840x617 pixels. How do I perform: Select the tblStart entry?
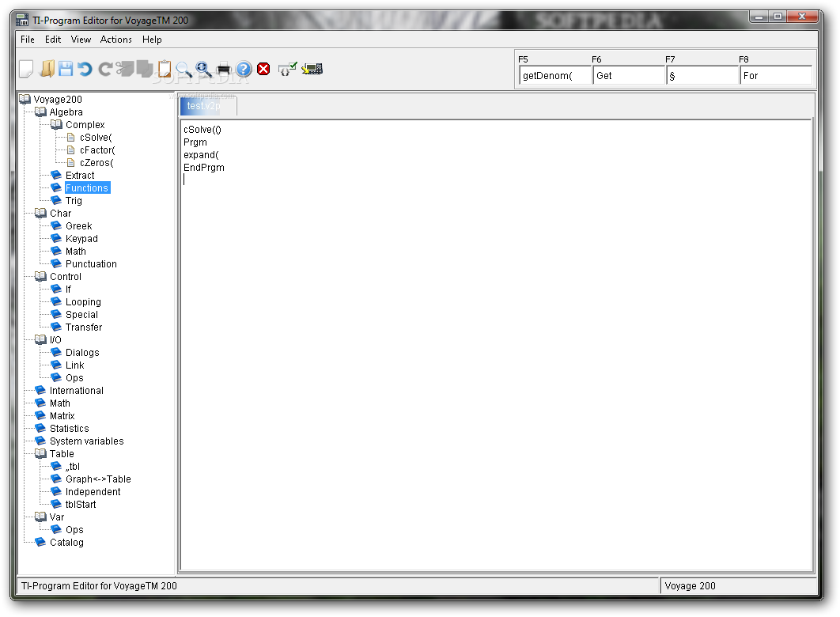[81, 505]
